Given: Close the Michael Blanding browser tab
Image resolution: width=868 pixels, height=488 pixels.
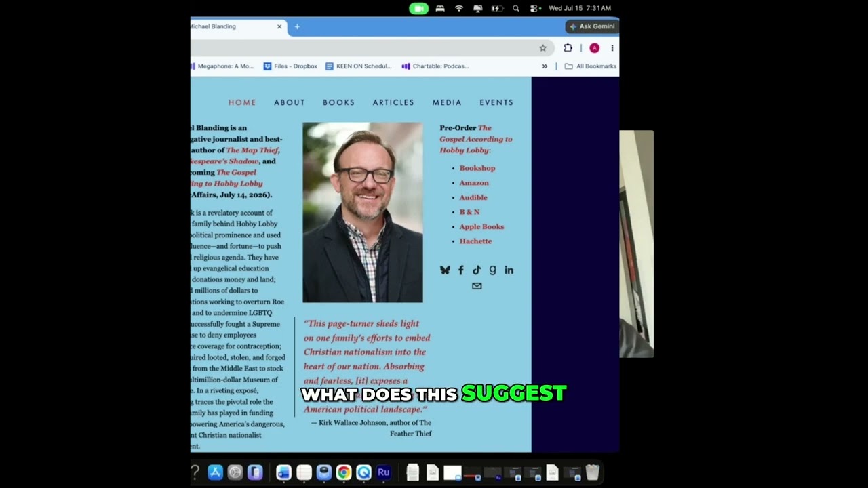Looking at the screenshot, I should (279, 26).
